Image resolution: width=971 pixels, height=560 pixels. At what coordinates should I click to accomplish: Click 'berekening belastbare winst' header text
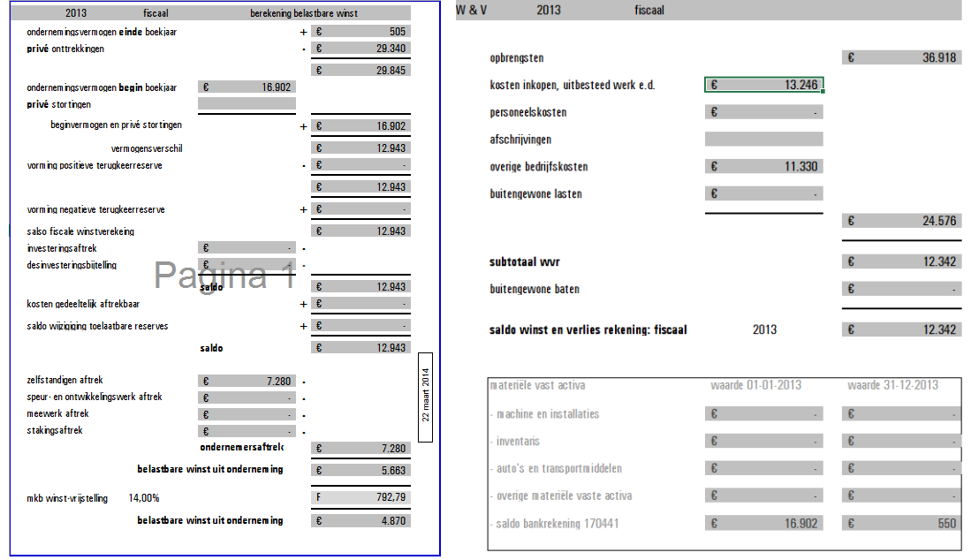click(303, 13)
